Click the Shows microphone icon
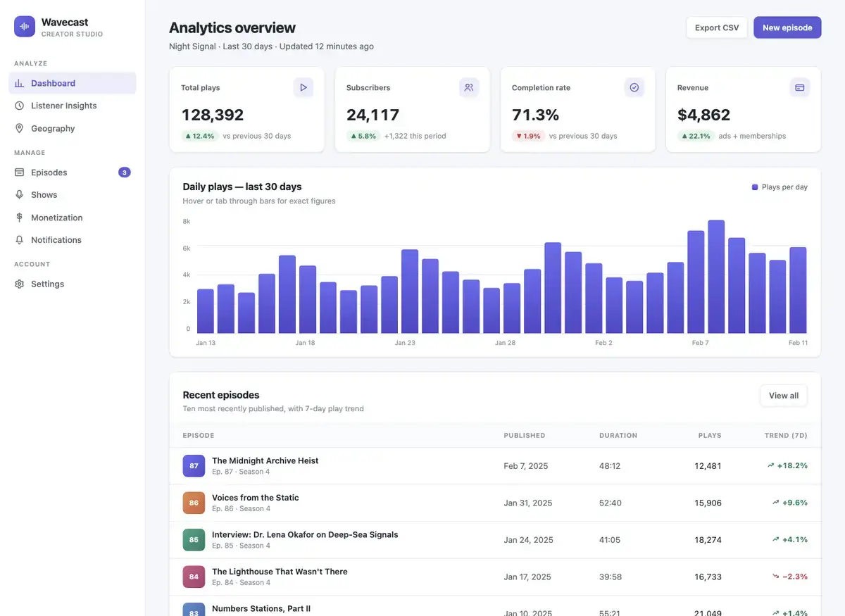The width and height of the screenshot is (845, 616). point(19,195)
